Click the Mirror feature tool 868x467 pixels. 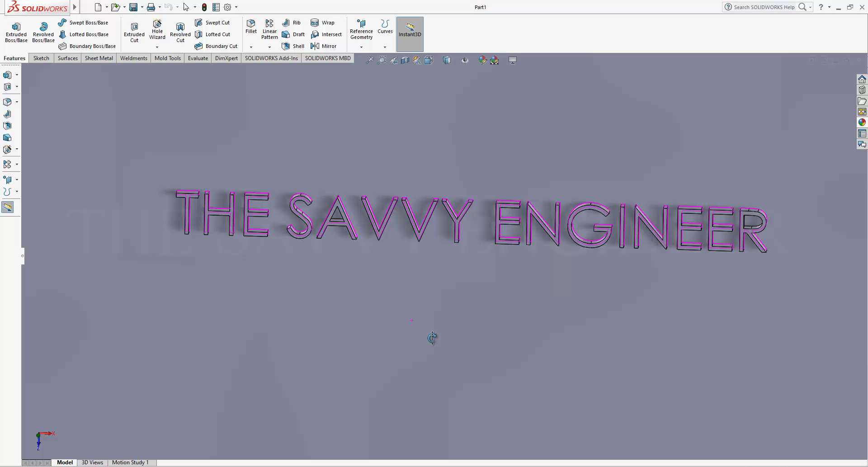coord(324,46)
